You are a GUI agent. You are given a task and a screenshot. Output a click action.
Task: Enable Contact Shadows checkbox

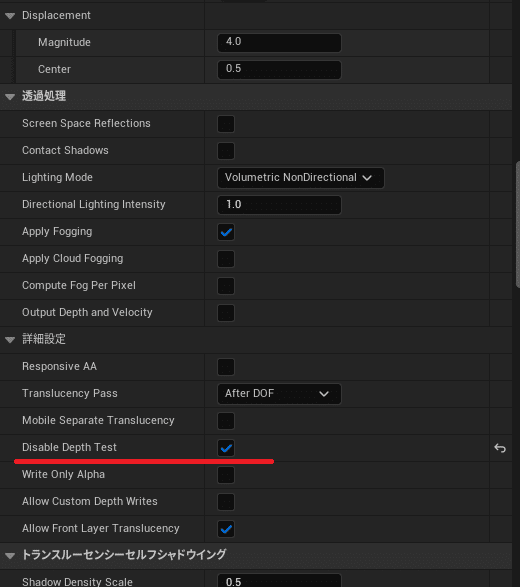click(226, 151)
